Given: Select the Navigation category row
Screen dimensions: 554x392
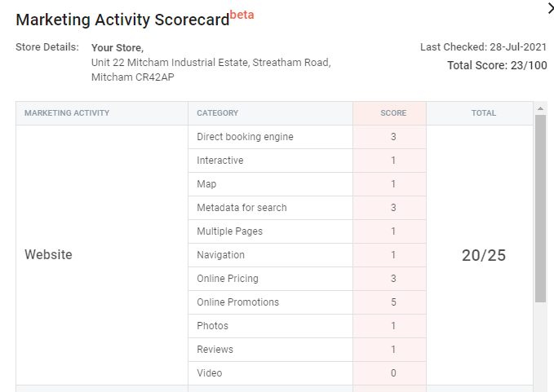Looking at the screenshot, I should [x=307, y=255].
